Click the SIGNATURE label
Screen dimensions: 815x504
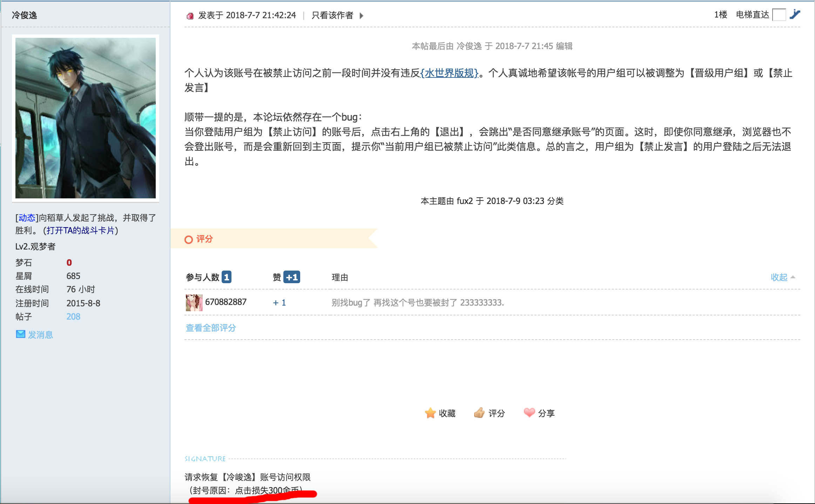click(205, 458)
